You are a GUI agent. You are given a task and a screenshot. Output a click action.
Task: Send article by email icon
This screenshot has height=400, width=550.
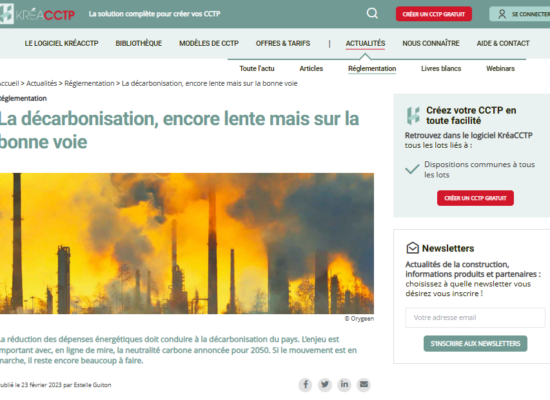click(364, 385)
